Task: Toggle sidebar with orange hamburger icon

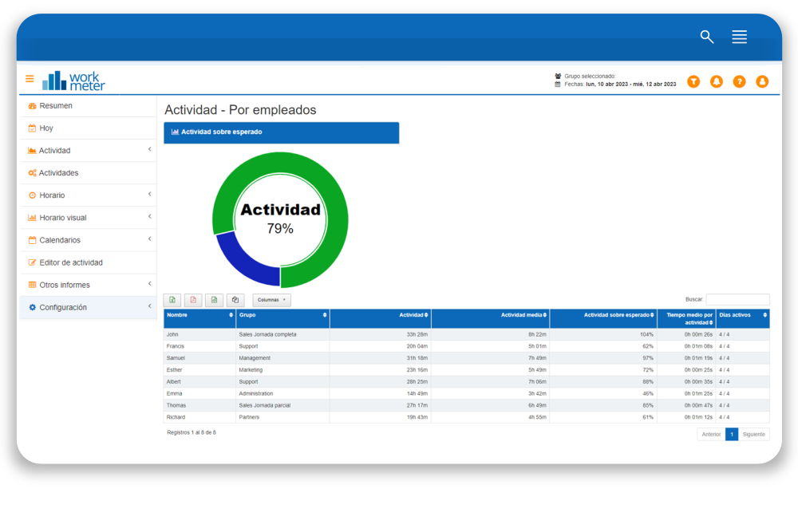Action: click(30, 79)
